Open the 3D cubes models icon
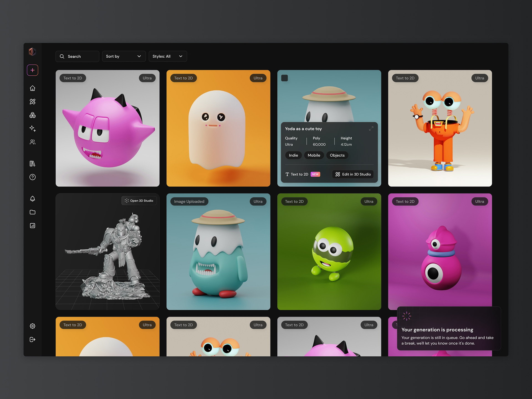 coord(32,115)
